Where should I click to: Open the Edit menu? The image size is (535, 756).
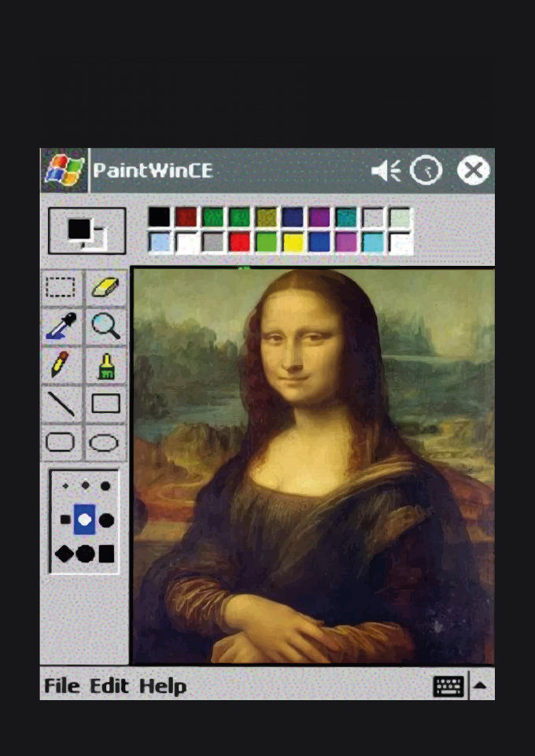[x=109, y=686]
